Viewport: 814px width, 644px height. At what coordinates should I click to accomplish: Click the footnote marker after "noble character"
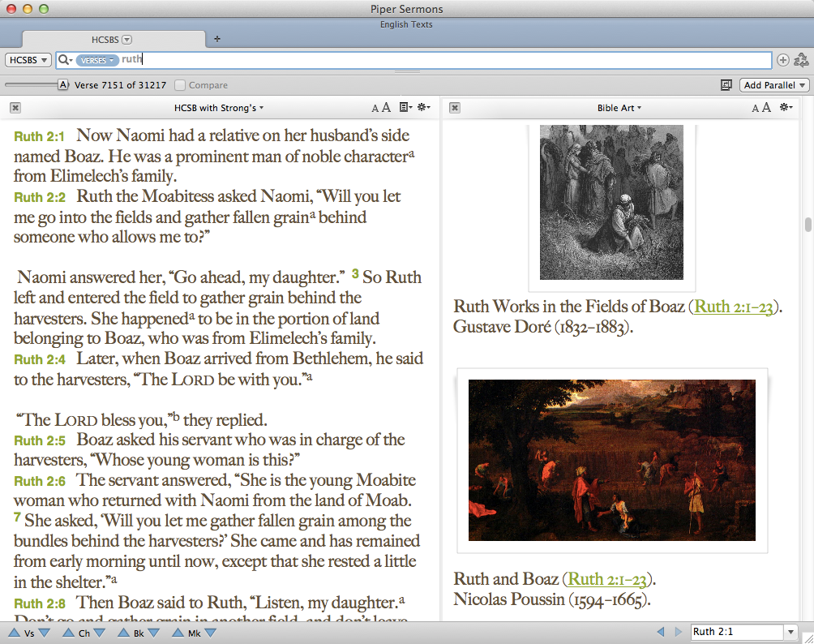click(x=412, y=152)
